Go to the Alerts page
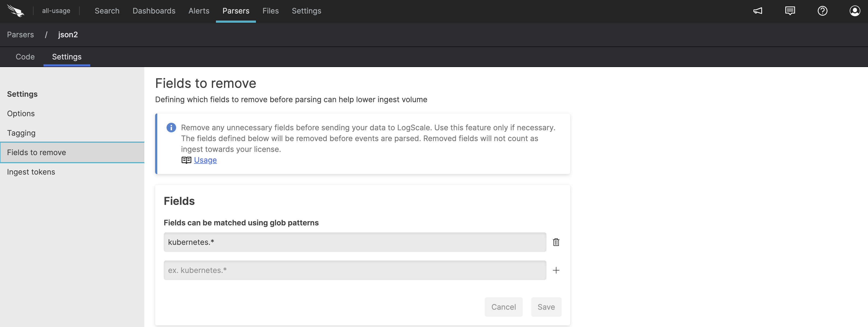 [199, 11]
